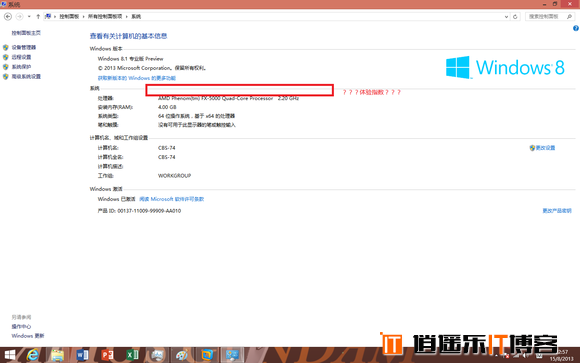The image size is (580, 363).
Task: Go forward using the forward arrow
Action: 19,17
